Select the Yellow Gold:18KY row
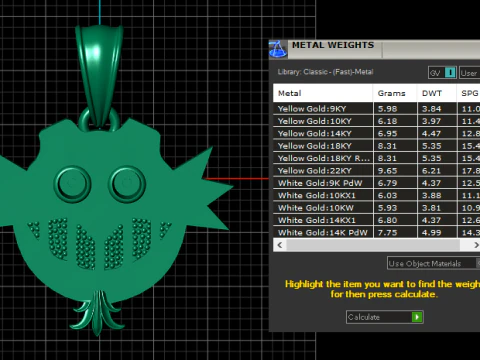480x360 pixels. [377, 146]
